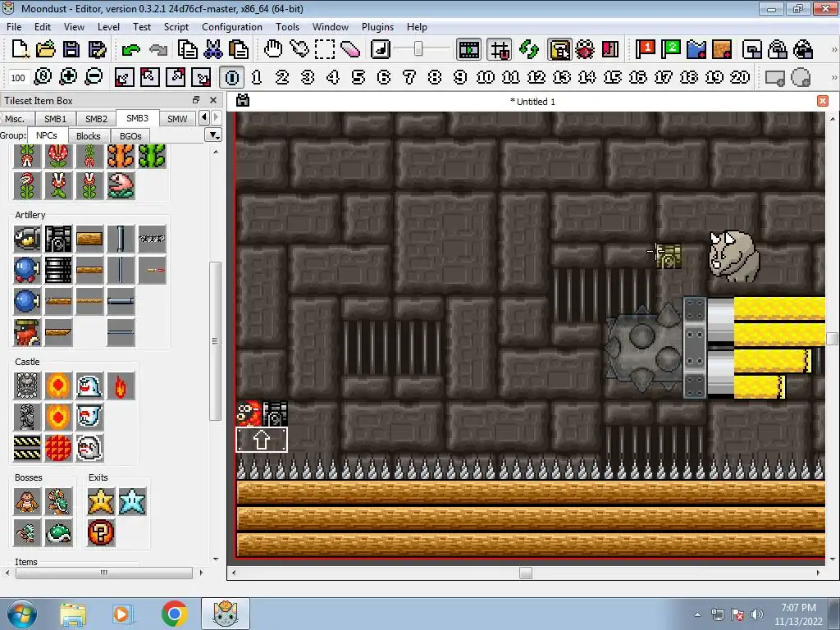Screen dimensions: 840x630
Task: Expand the section toolbar overflow chevron
Action: tap(833, 78)
